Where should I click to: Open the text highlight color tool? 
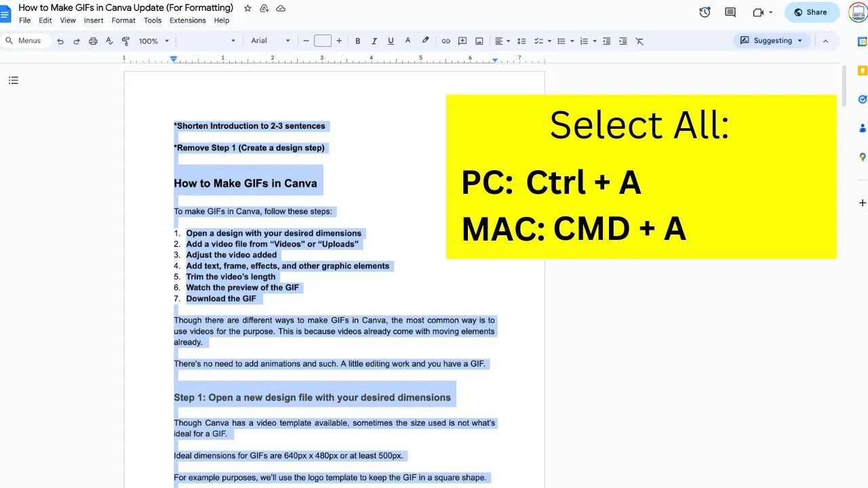click(425, 41)
